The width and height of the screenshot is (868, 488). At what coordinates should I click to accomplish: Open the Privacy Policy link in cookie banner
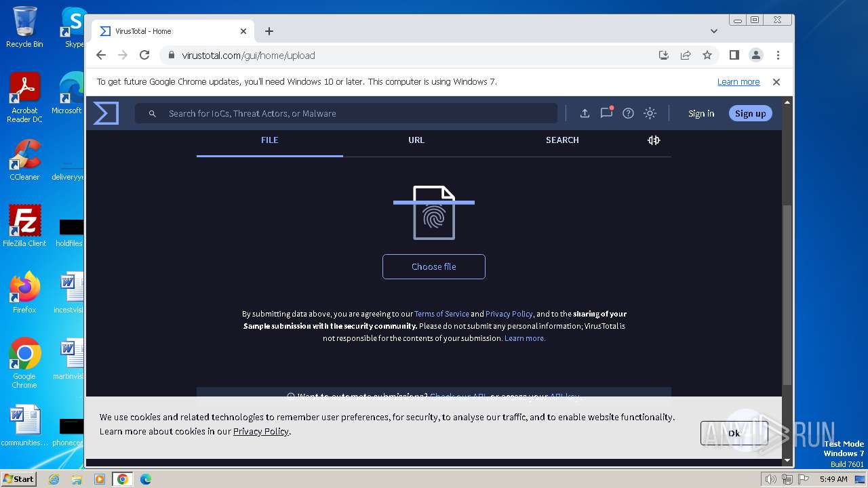tap(261, 431)
